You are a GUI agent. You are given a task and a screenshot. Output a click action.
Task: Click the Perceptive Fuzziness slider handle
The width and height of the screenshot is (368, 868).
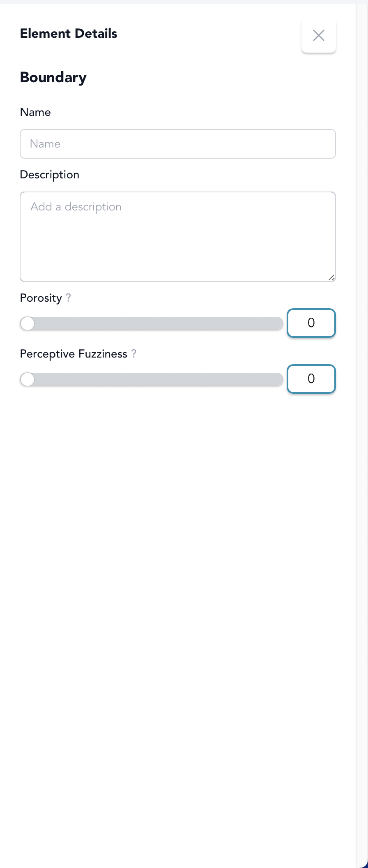[28, 379]
